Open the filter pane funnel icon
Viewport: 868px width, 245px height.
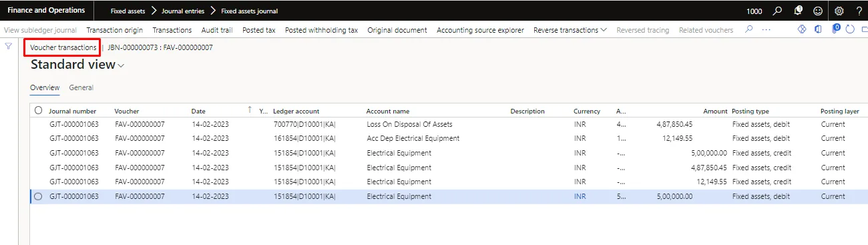8,46
